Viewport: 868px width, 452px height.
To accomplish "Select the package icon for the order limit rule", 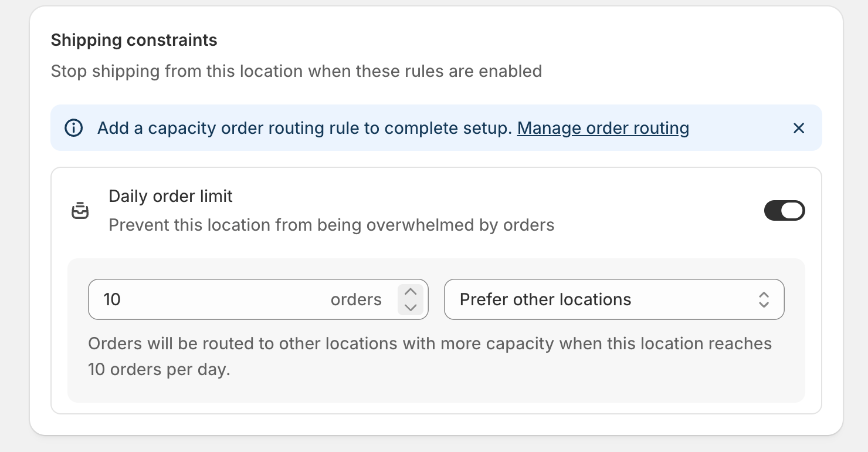I will 81,210.
